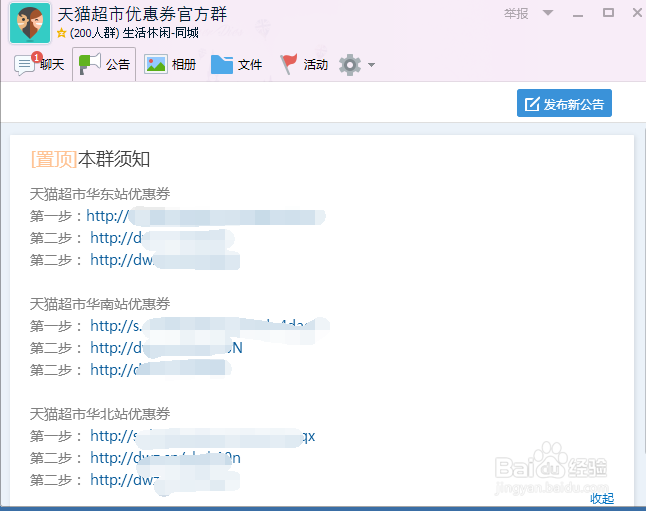Viewport: 646px width, 511px height.
Task: Click the unread badge on chat icon
Action: pyautogui.click(x=37, y=57)
